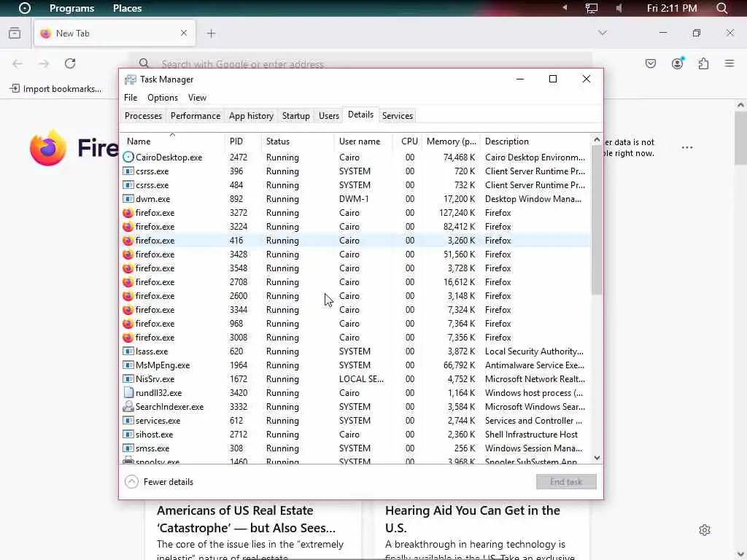This screenshot has height=560, width=747.
Task: Sort by Description column header
Action: (x=535, y=141)
